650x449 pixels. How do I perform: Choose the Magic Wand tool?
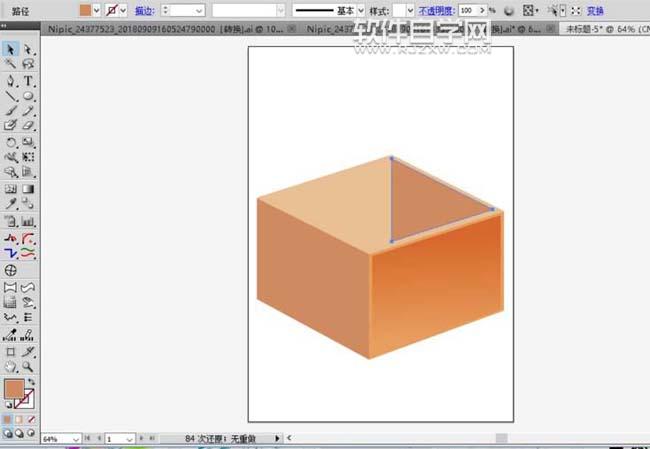click(x=10, y=64)
